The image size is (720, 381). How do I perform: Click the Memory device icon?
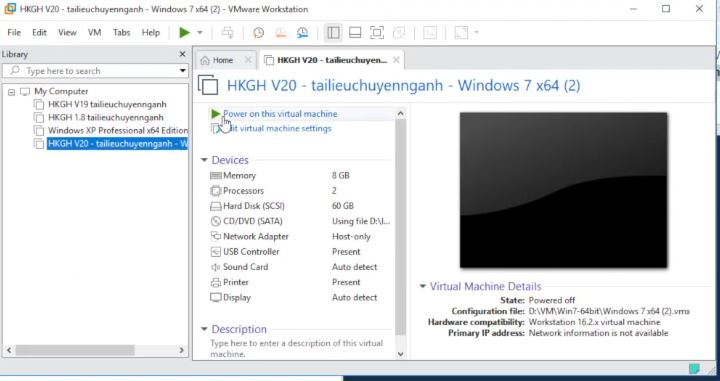215,175
